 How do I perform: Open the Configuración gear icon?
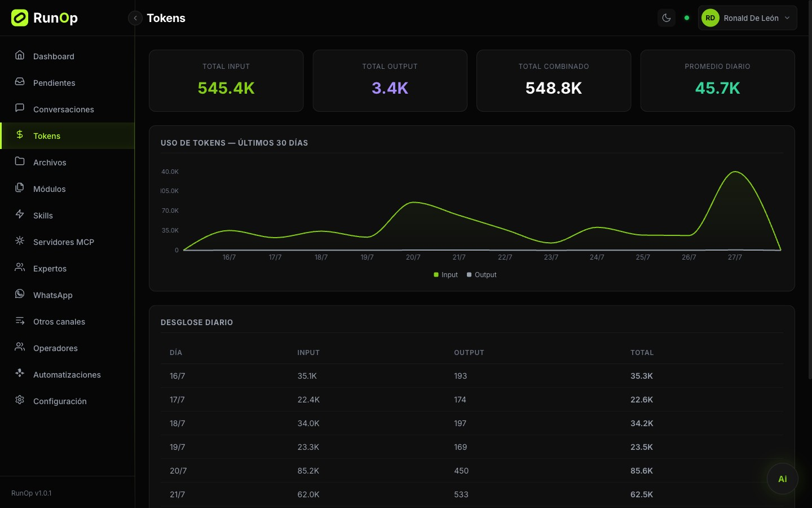pos(20,400)
